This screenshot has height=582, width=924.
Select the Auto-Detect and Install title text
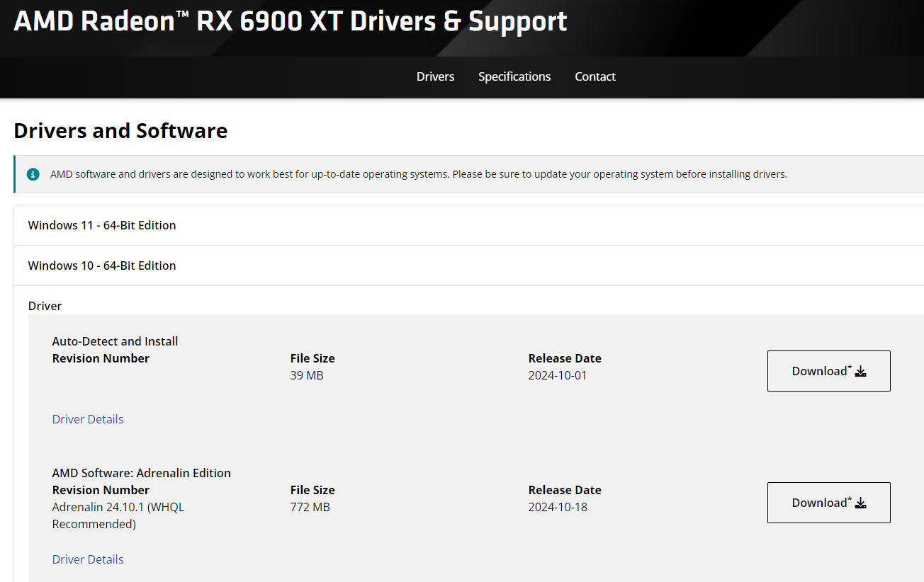[115, 341]
